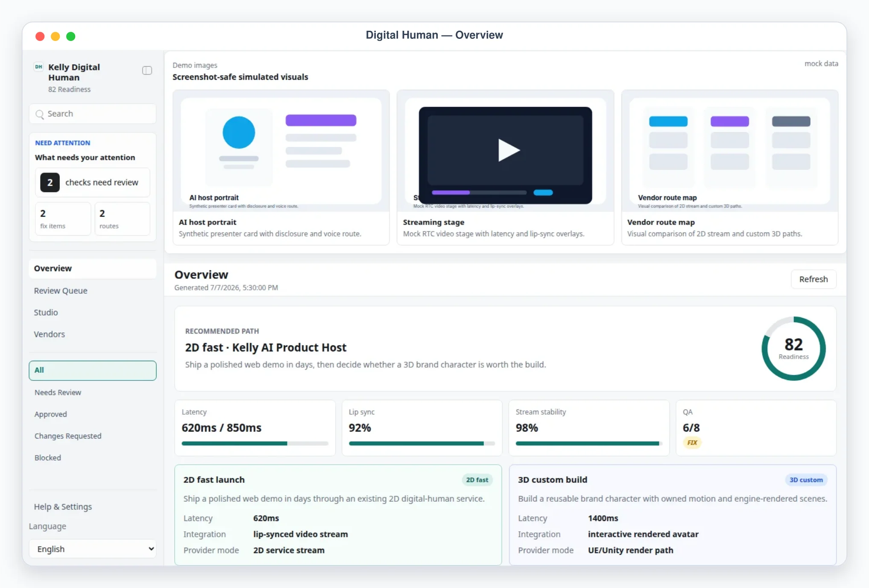Screen dimensions: 869x588
Task: Click the DH logo badge
Action: (x=38, y=67)
